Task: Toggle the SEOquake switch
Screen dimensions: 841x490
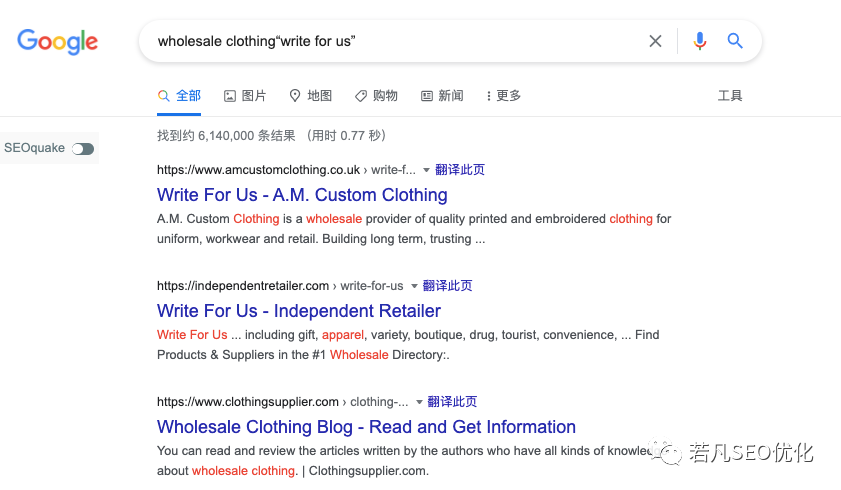Action: click(83, 149)
